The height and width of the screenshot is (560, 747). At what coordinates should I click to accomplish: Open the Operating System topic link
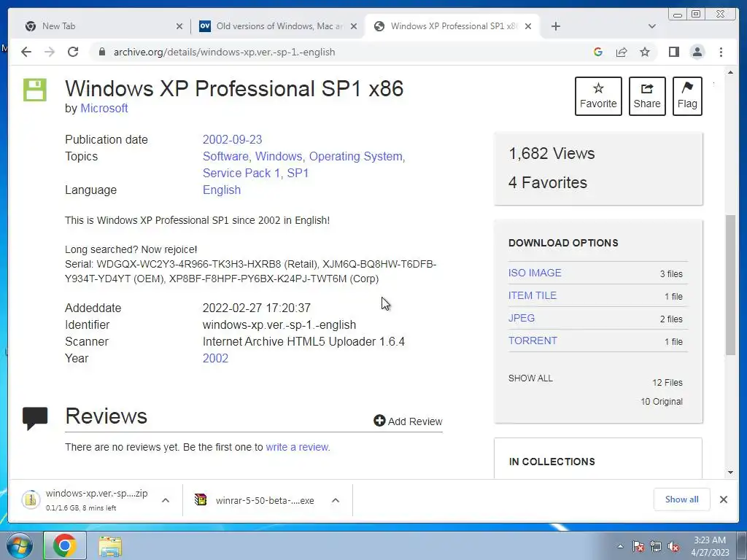click(355, 156)
